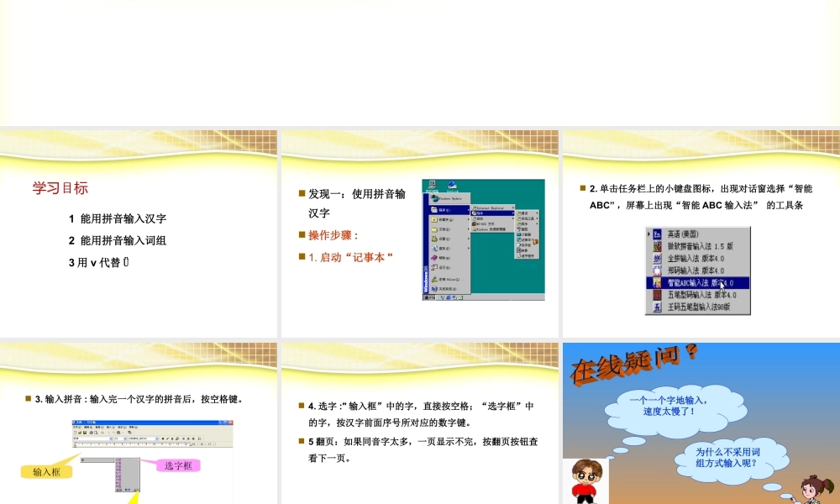Open the 文件 menu in the editor
The width and height of the screenshot is (840, 504).
(x=76, y=426)
